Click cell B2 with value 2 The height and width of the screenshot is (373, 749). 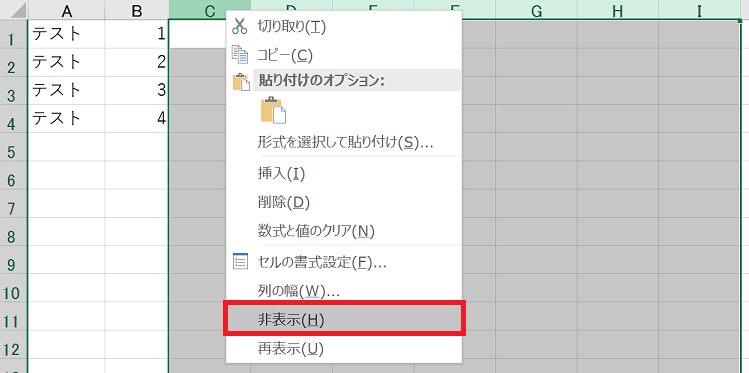point(137,63)
